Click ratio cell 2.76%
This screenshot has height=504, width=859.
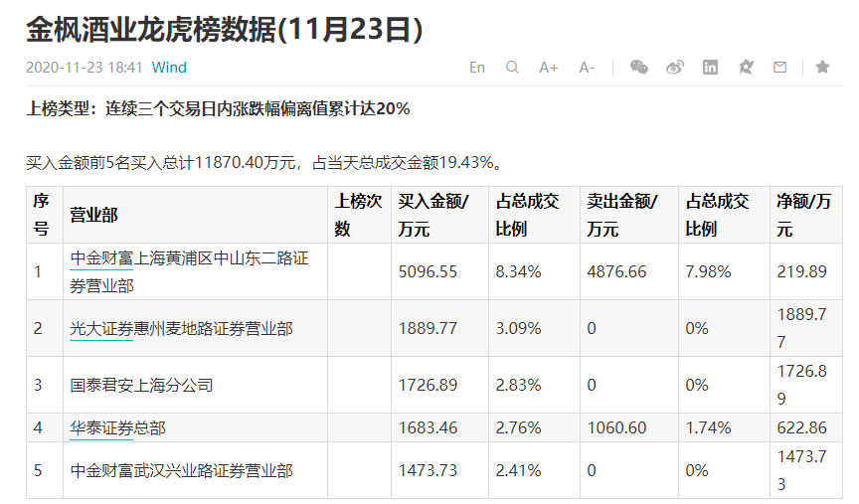(518, 427)
